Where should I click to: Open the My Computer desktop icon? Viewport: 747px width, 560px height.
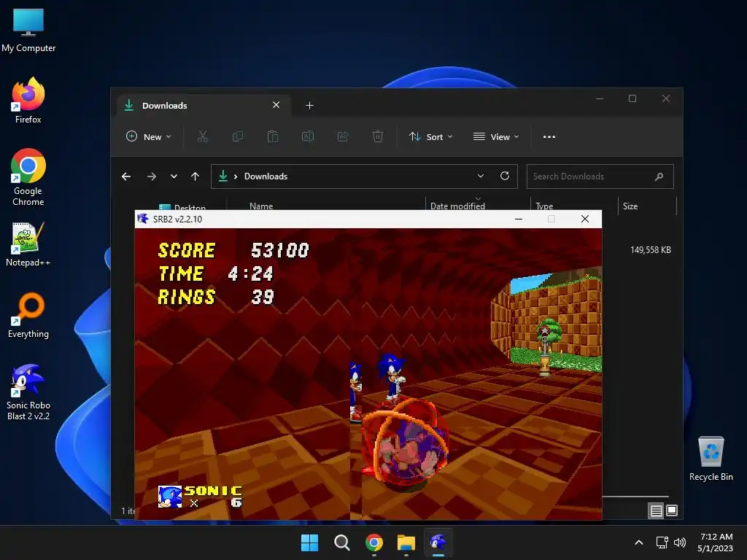pos(28,31)
